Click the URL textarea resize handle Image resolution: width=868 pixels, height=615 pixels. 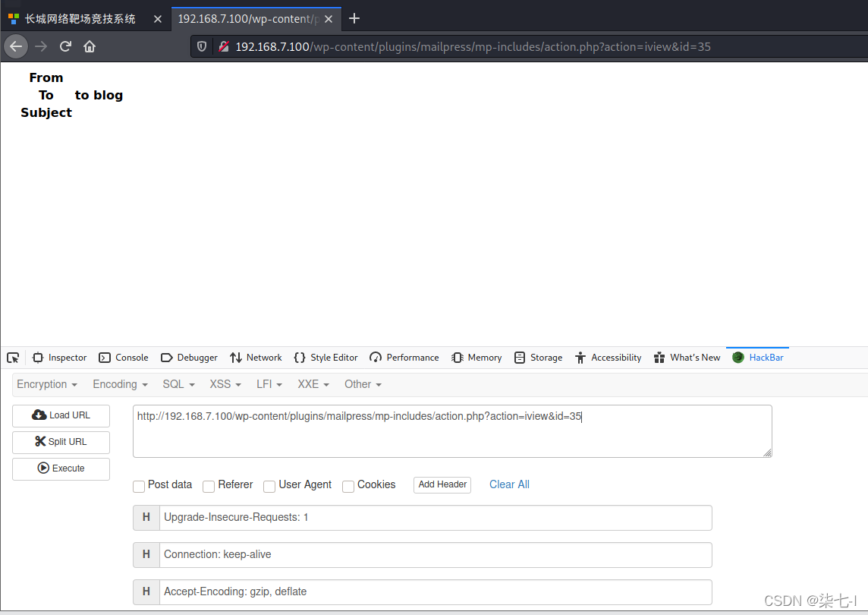coord(767,453)
